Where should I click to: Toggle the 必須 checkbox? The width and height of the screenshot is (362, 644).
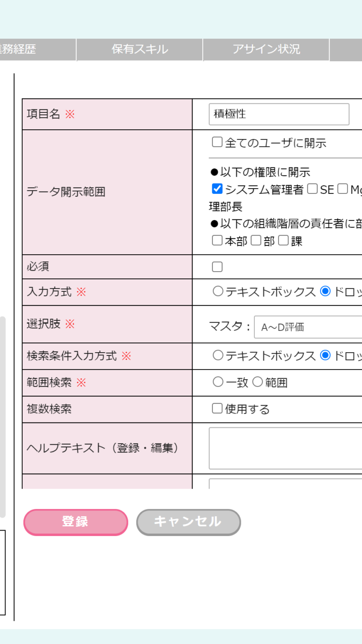pyautogui.click(x=217, y=267)
